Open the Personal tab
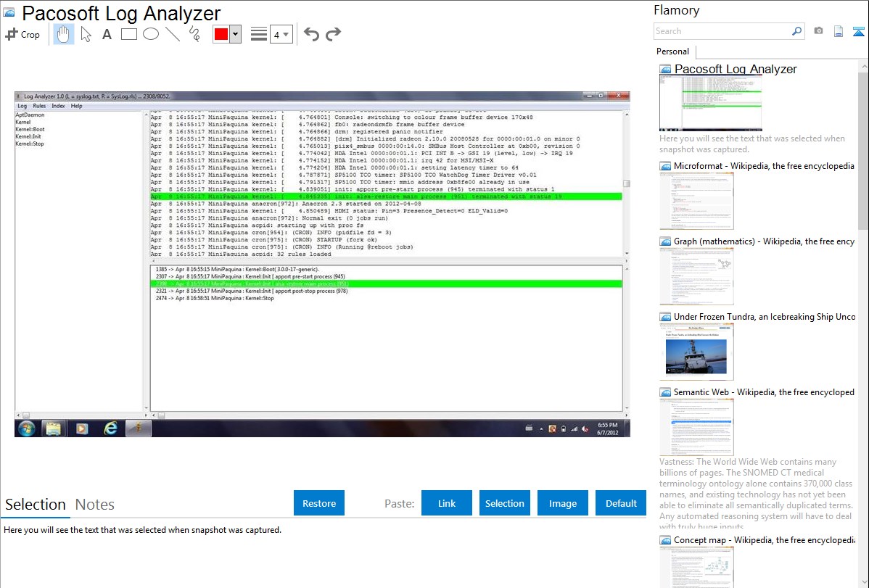The height and width of the screenshot is (588, 869). tap(672, 51)
